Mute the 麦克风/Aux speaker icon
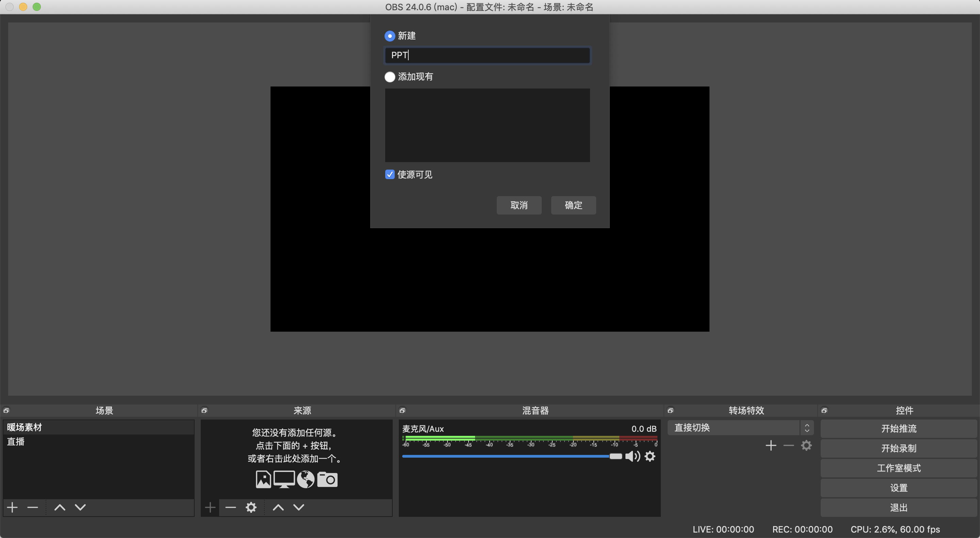The height and width of the screenshot is (538, 980). click(632, 456)
